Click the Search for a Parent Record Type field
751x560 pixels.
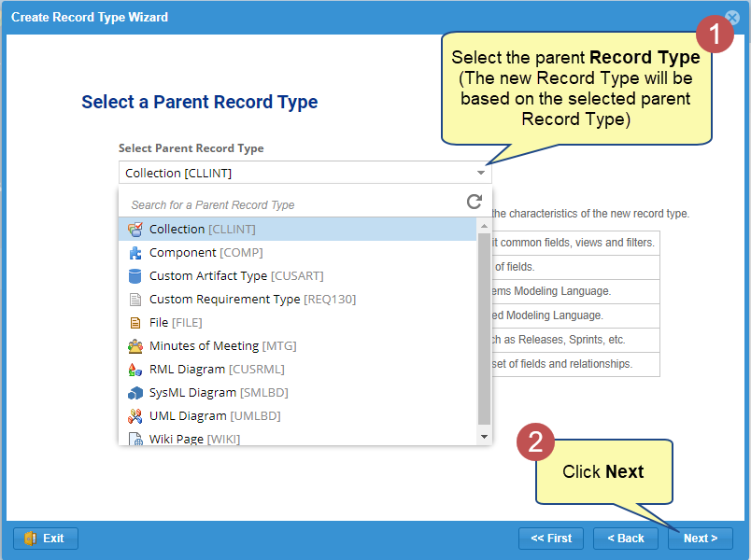[290, 204]
